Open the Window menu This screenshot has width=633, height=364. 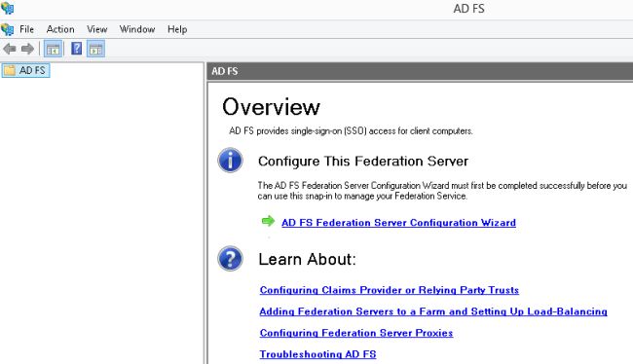click(x=137, y=29)
